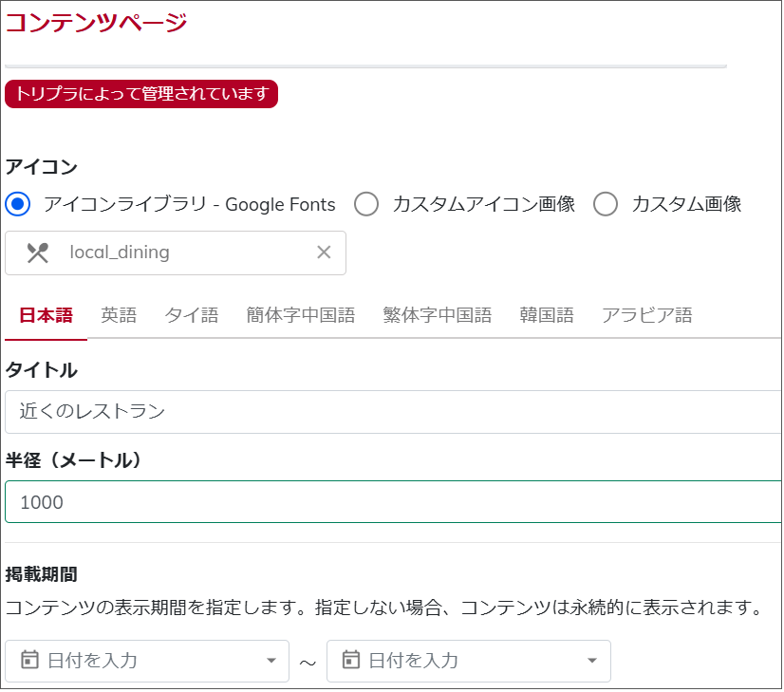
Task: Click the calendar icon in start date field
Action: pos(29,660)
